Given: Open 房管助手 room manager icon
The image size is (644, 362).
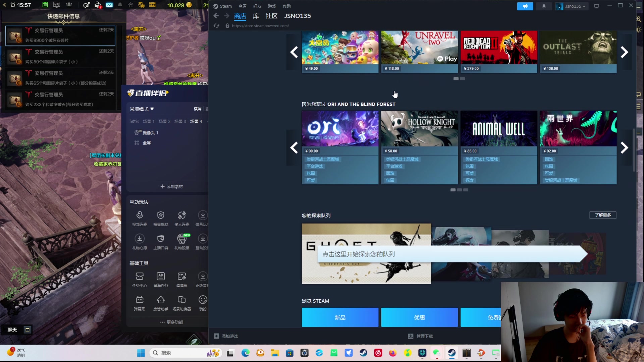Looking at the screenshot, I should (161, 303).
